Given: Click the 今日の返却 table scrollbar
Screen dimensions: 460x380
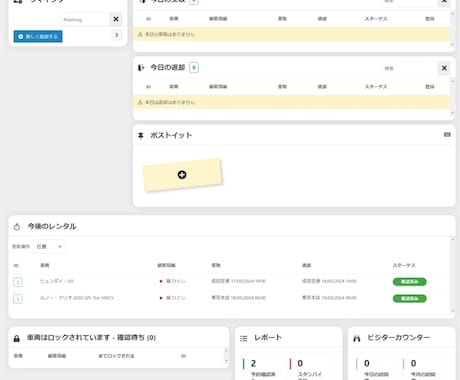Looking at the screenshot, I should pos(452,97).
